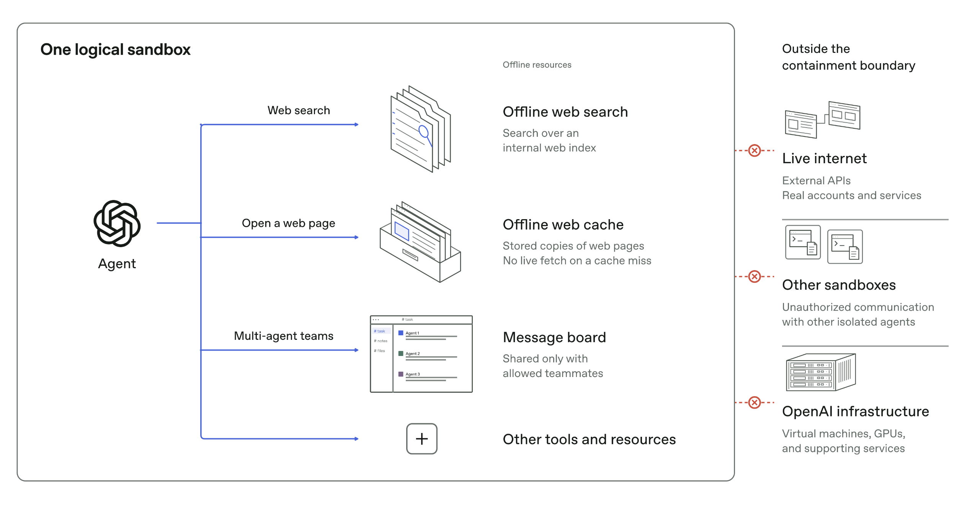Image resolution: width=980 pixels, height=505 pixels.
Task: Click the Agent 3 purple square in message board
Action: 401,374
